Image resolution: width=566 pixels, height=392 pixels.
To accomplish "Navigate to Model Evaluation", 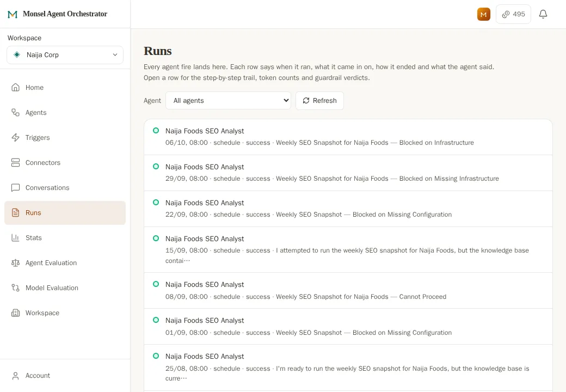I will (65, 287).
